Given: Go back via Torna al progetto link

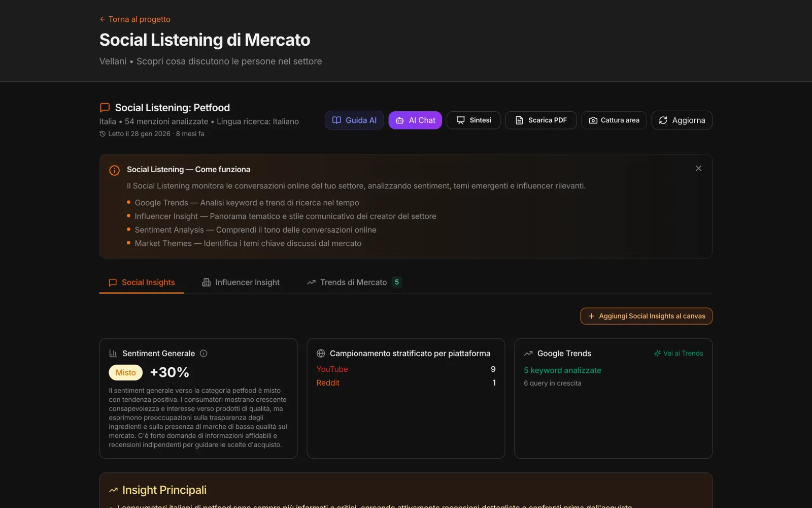Looking at the screenshot, I should point(135,19).
